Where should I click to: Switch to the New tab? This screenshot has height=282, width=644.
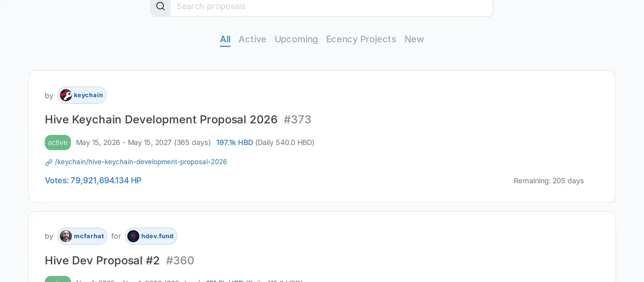(x=414, y=39)
